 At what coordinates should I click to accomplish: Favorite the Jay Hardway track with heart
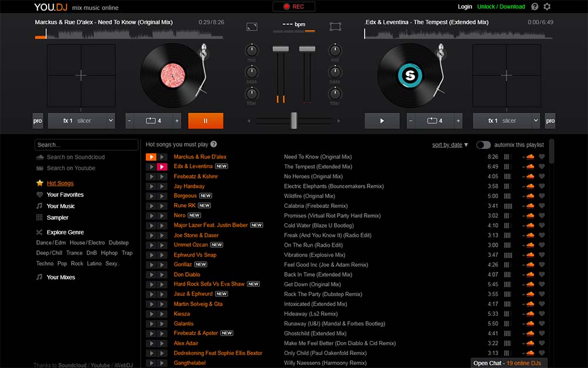542,186
